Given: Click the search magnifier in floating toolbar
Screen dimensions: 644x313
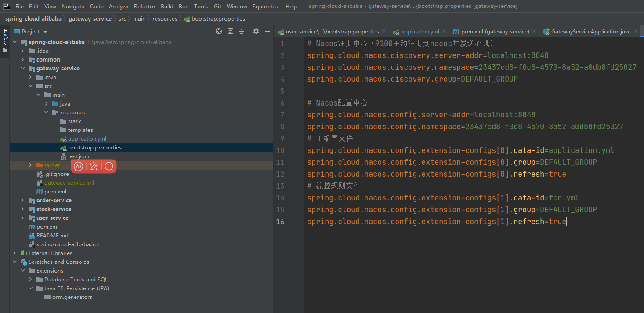Looking at the screenshot, I should pyautogui.click(x=109, y=166).
